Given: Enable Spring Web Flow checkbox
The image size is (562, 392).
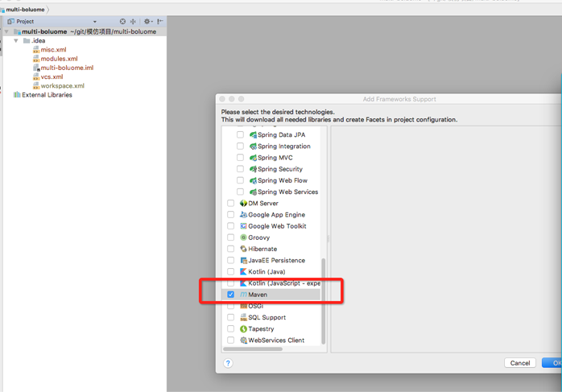Looking at the screenshot, I should [x=240, y=180].
